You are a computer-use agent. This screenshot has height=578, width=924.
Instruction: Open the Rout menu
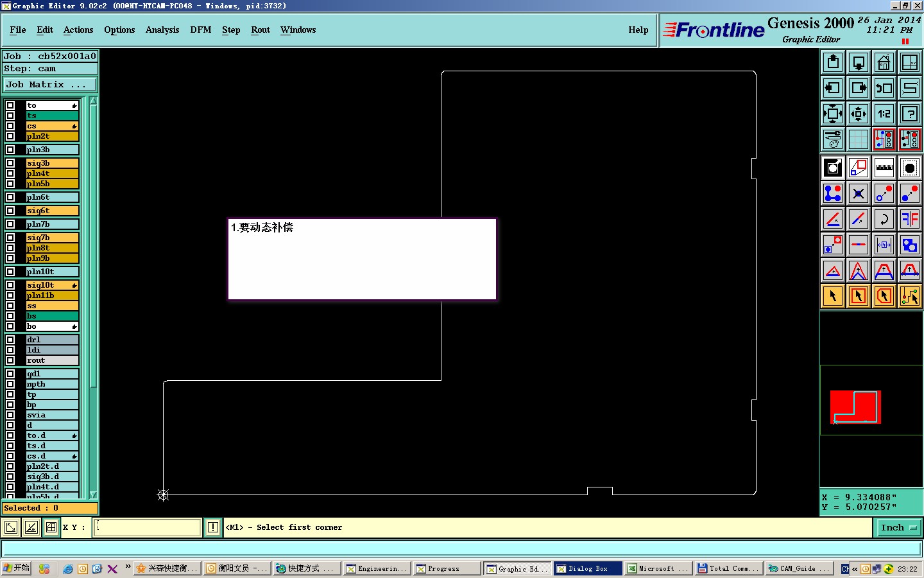[261, 30]
